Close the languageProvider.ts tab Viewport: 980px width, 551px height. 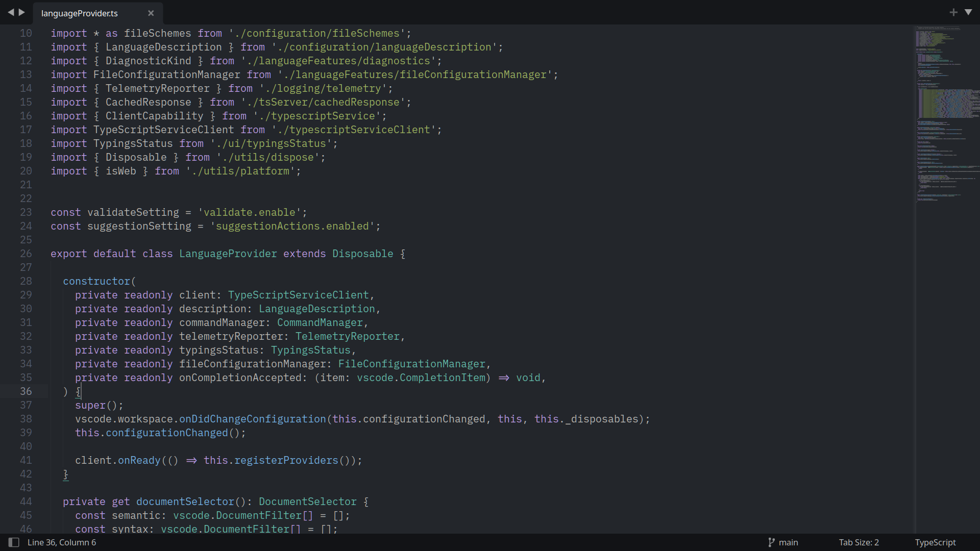(x=151, y=13)
